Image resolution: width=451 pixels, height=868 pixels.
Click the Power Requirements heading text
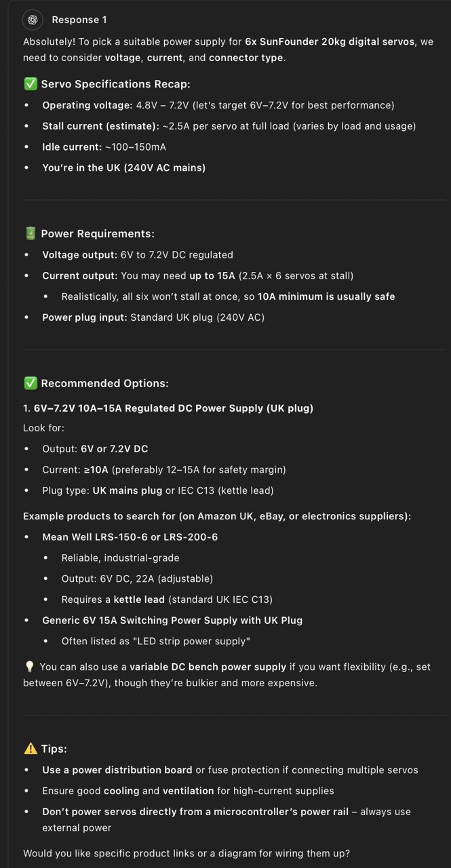pos(98,233)
